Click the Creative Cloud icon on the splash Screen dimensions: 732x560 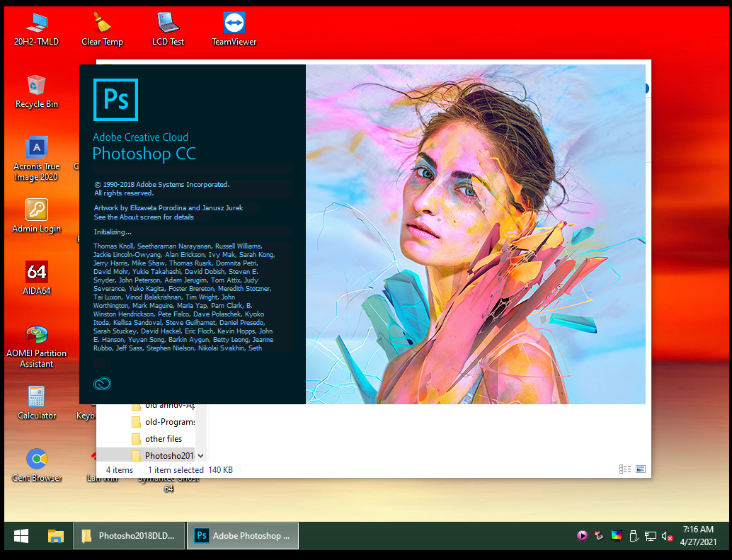click(102, 384)
